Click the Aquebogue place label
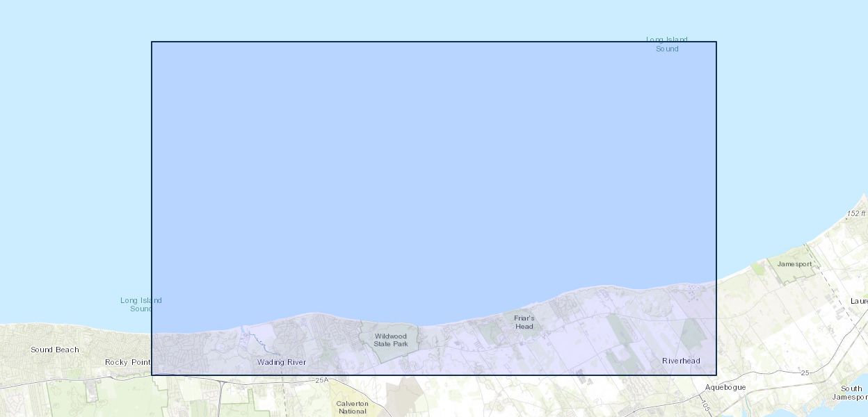Screen dimensions: 868x417 point(725,387)
